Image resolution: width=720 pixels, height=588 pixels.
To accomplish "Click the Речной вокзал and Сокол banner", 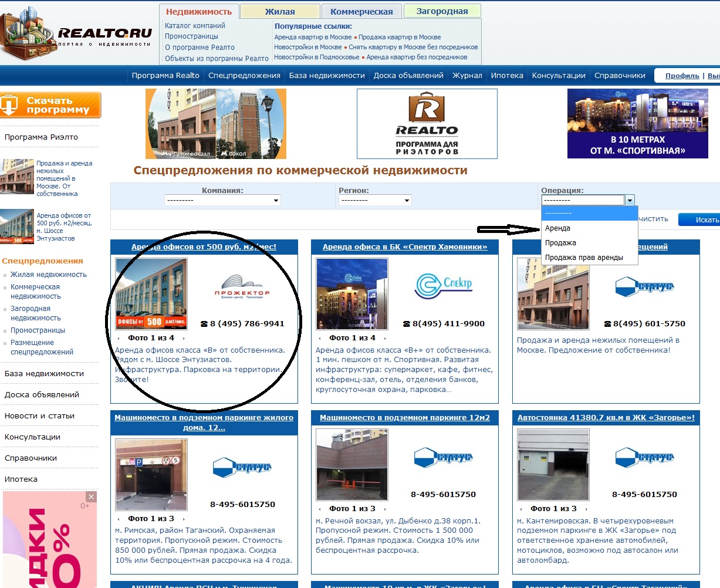I will coord(216,124).
